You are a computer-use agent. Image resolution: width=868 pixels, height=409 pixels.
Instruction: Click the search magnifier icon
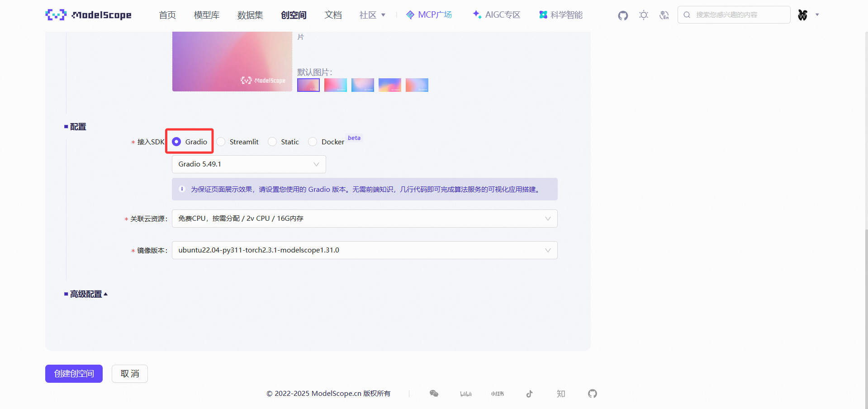[687, 15]
